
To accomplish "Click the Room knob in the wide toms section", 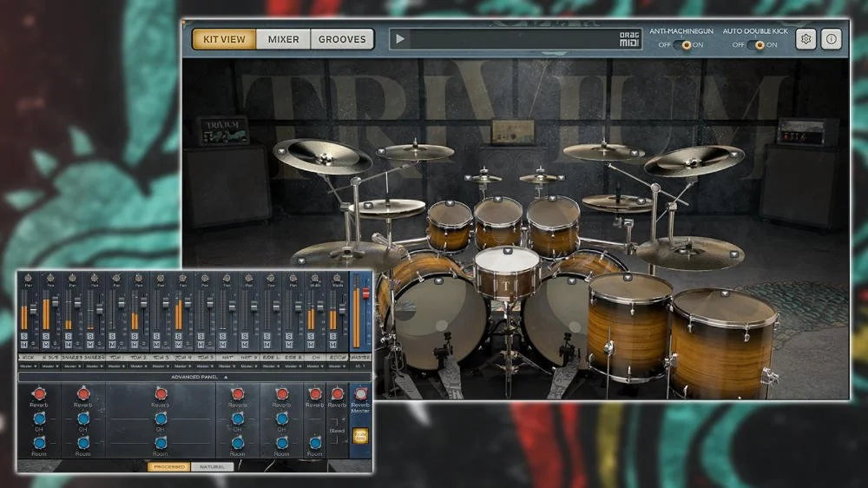I will click(x=161, y=443).
